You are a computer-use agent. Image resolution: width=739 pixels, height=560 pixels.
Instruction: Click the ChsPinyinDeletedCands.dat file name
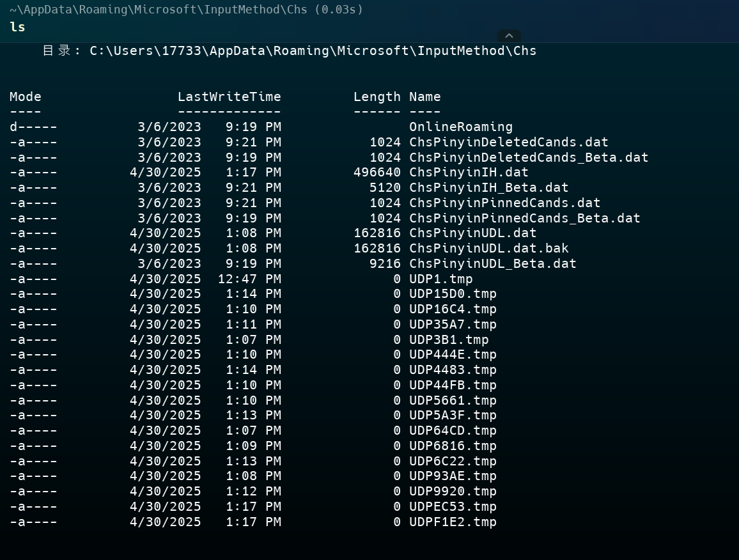[508, 142]
